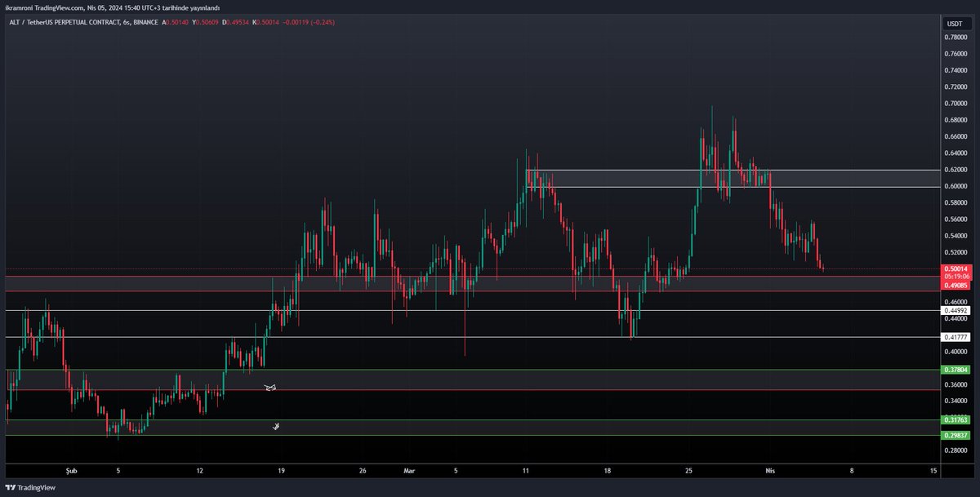Click the 0.70000 price axis tick
This screenshot has width=980, height=497.
pyautogui.click(x=955, y=104)
